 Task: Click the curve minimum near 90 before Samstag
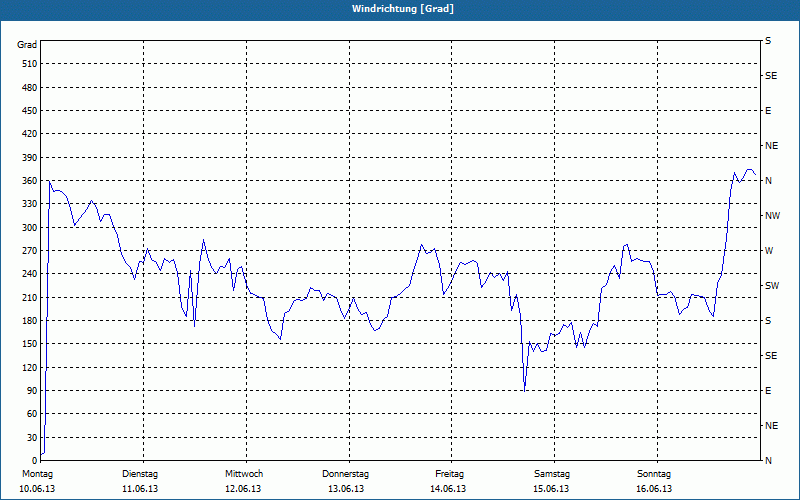(524, 391)
